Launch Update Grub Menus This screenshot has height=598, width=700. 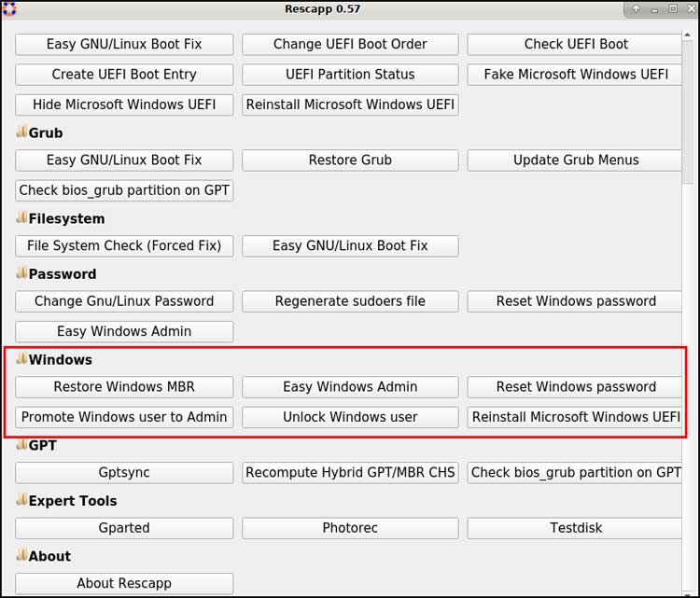575,160
